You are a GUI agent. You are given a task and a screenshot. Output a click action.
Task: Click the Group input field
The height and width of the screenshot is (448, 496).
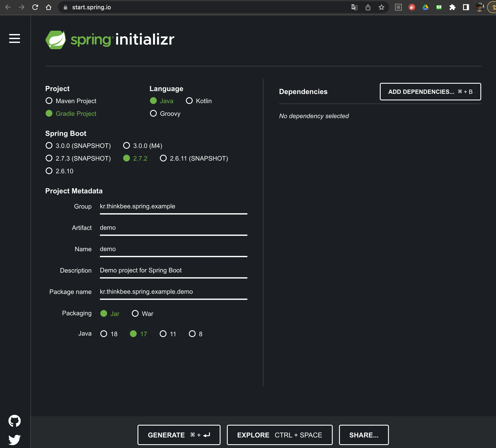(173, 207)
